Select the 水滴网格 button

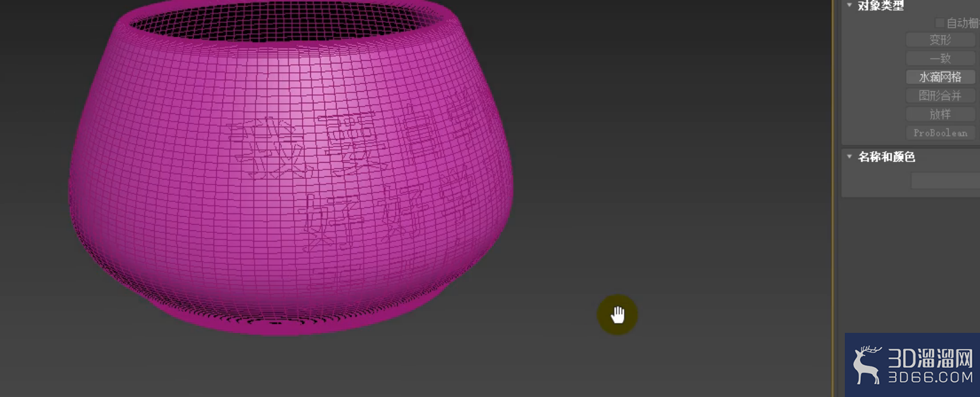(x=941, y=77)
